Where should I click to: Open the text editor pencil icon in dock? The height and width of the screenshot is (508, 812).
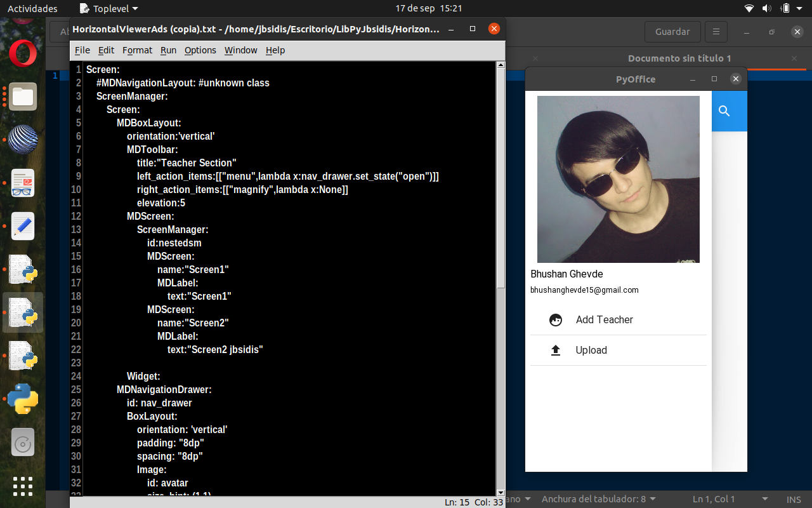coord(23,226)
